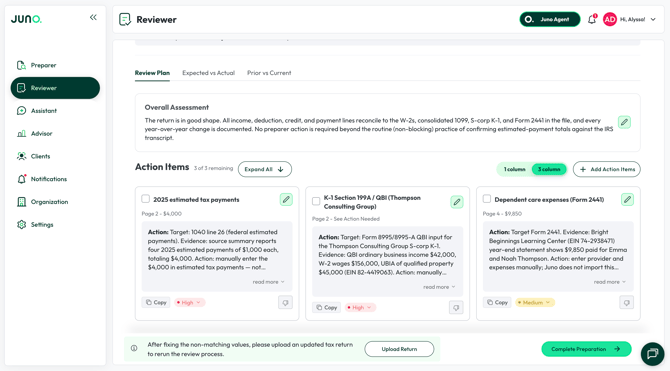Screen dimensions: 670x371
Task: Open Notifications from the sidebar
Action: 55,179
